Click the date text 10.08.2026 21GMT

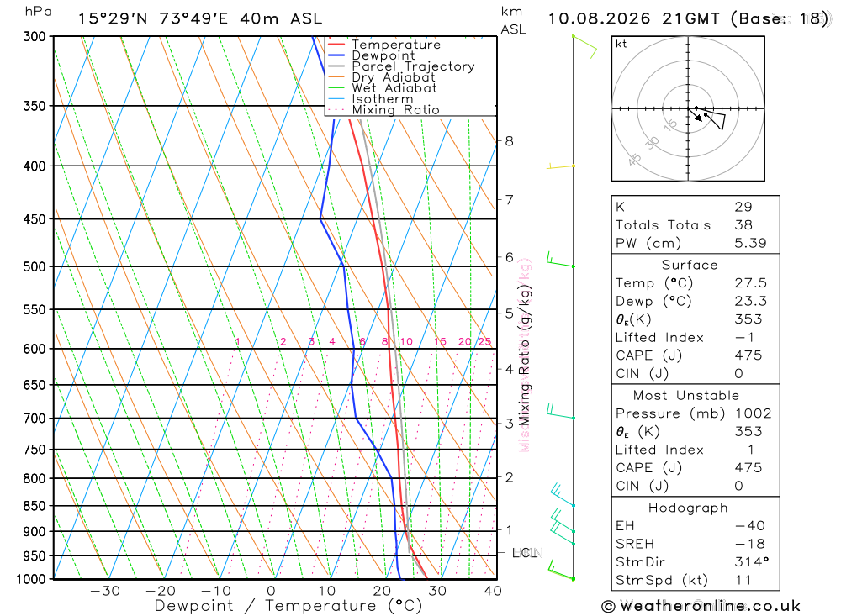pos(633,18)
